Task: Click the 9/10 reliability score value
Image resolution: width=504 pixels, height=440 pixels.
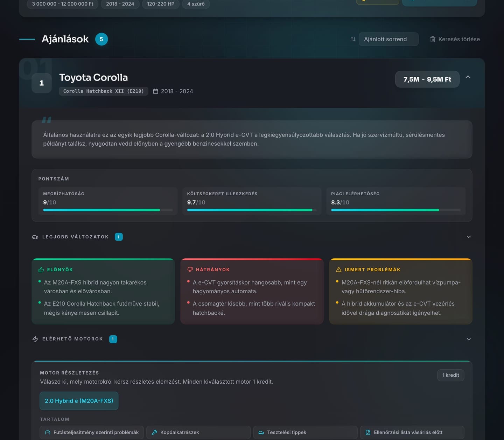Action: pyautogui.click(x=50, y=202)
